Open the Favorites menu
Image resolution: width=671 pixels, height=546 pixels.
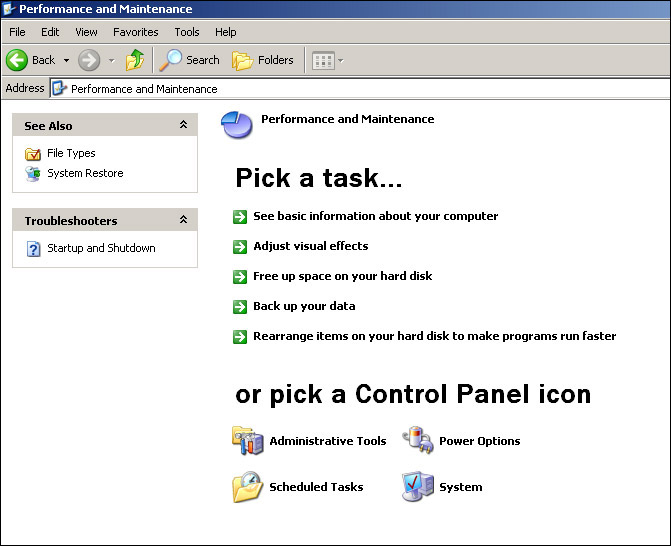(x=135, y=32)
